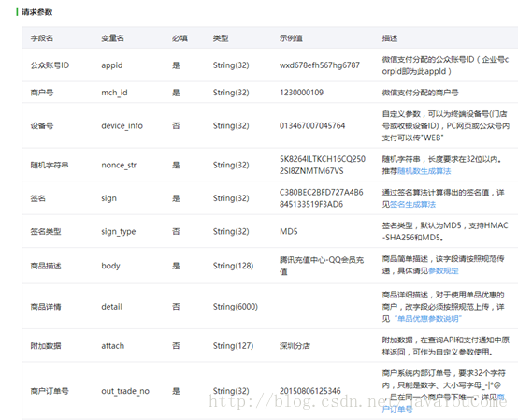Click 否 required value in device_info row
This screenshot has height=420, width=518.
tap(176, 126)
